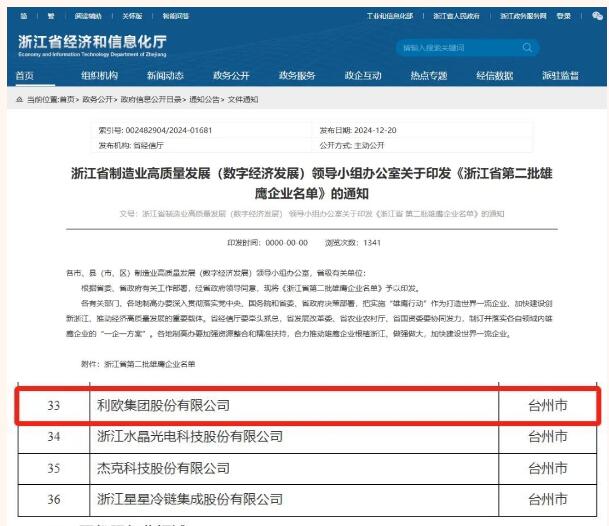Open the 政务公开 navigation tab
Image resolution: width=609 pixels, height=526 pixels.
point(231,75)
